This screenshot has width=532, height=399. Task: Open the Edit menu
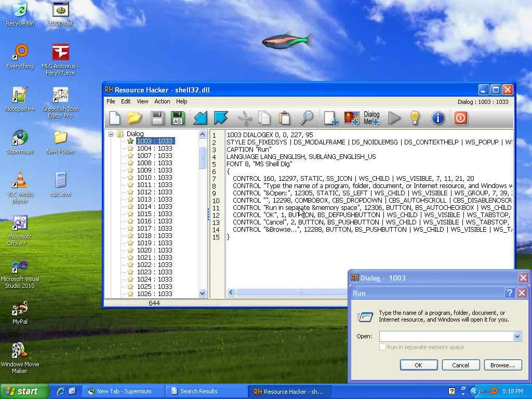126,101
